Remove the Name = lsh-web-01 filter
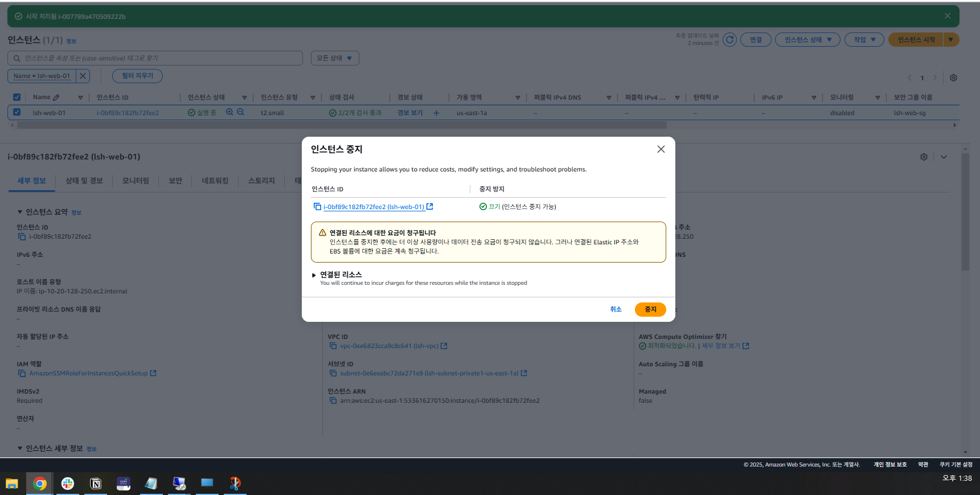980x495 pixels. coord(83,76)
